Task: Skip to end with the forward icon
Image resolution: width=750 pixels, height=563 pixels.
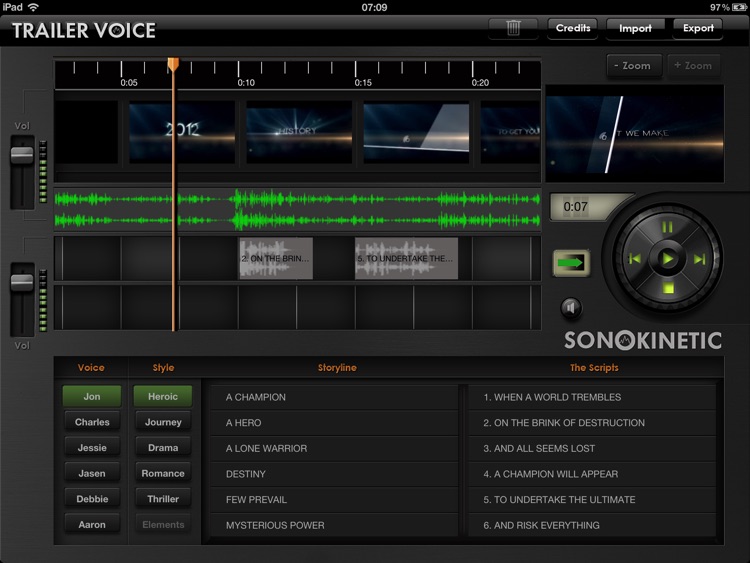Action: pos(699,259)
